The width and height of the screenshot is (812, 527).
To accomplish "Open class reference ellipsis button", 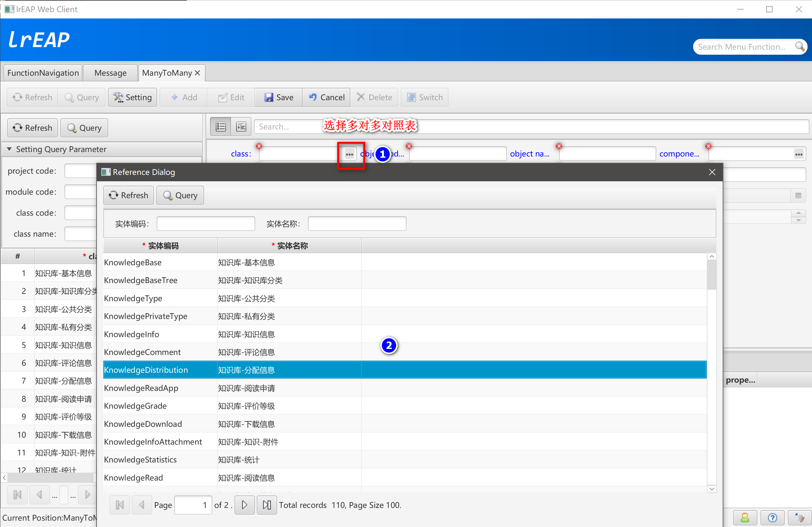I will [349, 154].
